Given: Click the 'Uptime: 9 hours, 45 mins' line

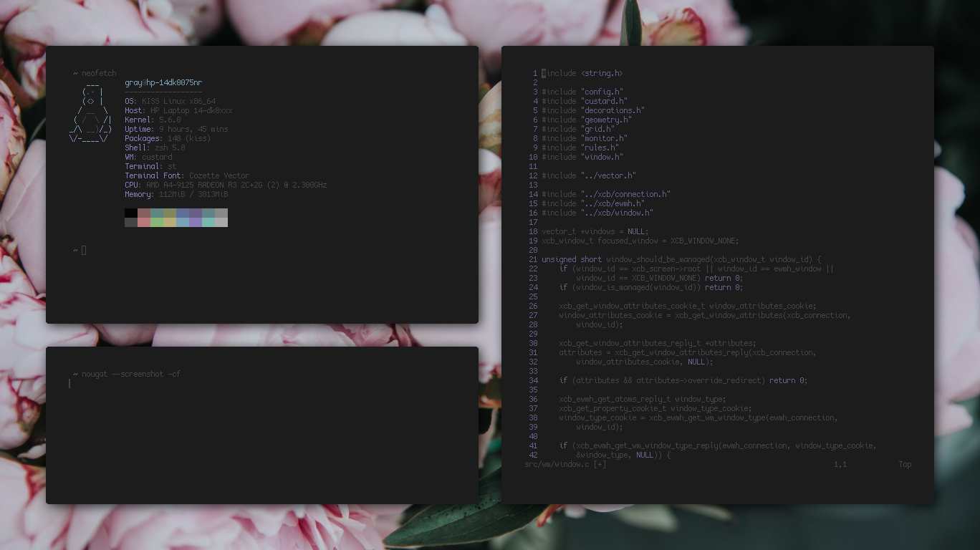Looking at the screenshot, I should point(176,130).
